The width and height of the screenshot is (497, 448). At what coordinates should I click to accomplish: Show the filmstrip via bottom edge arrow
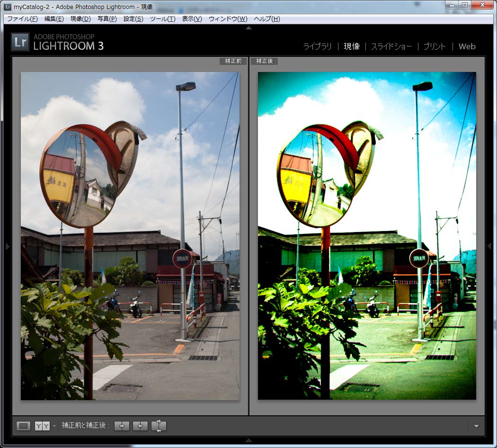pyautogui.click(x=248, y=440)
